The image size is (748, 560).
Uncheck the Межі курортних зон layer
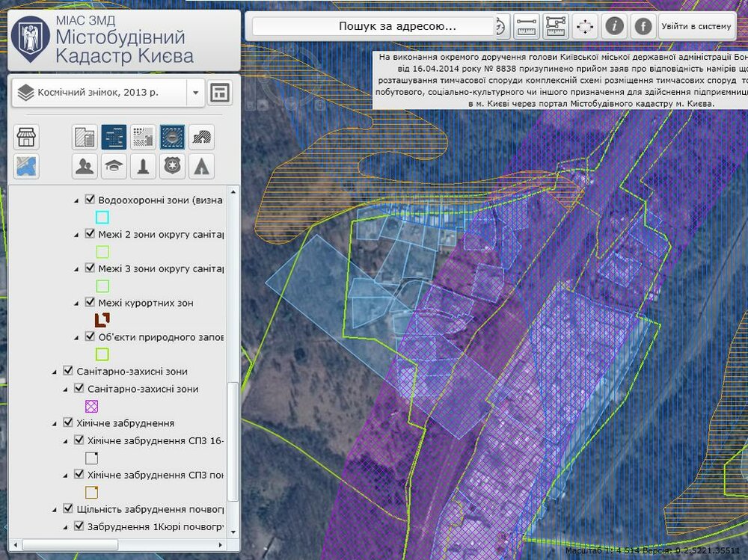90,303
